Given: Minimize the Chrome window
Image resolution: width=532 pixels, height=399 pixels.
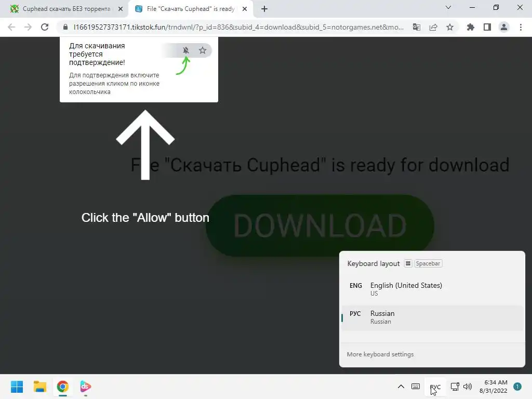Looking at the screenshot, I should coord(472,7).
